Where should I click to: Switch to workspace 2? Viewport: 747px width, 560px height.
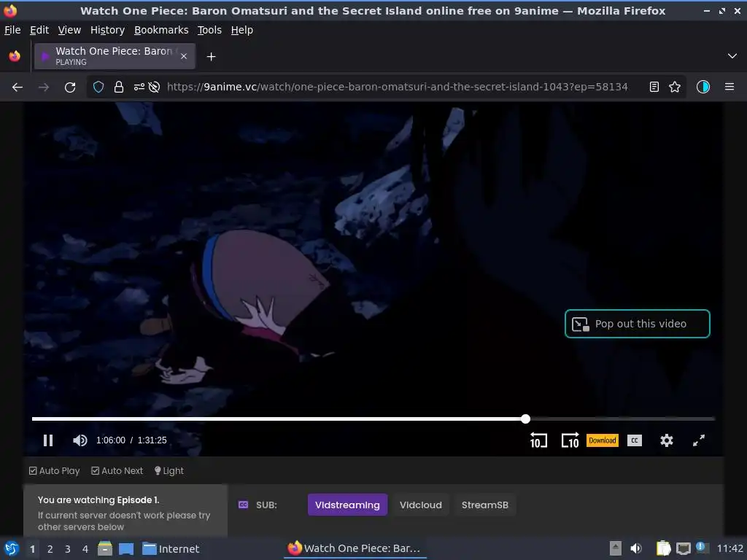click(50, 549)
